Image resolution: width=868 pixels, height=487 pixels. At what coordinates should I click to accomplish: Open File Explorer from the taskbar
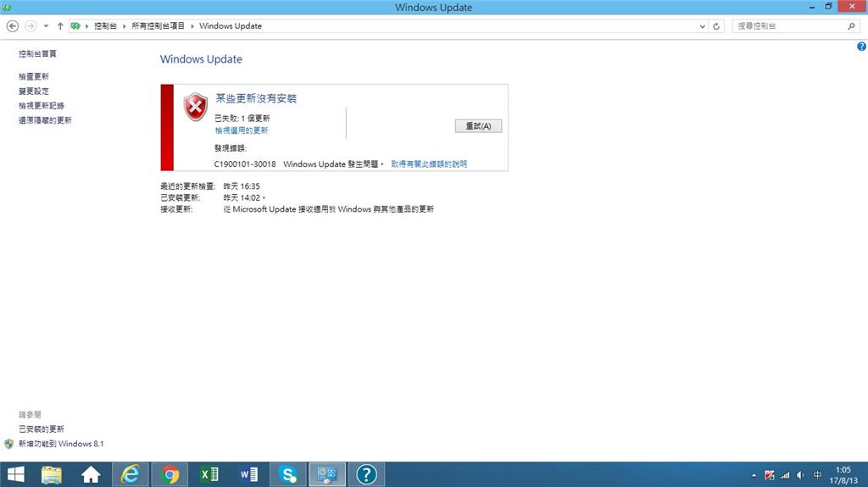52,475
